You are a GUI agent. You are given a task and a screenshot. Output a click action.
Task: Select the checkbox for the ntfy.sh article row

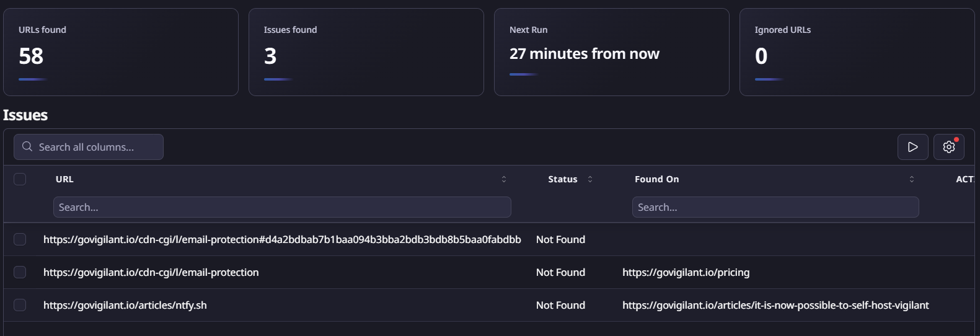tap(20, 305)
